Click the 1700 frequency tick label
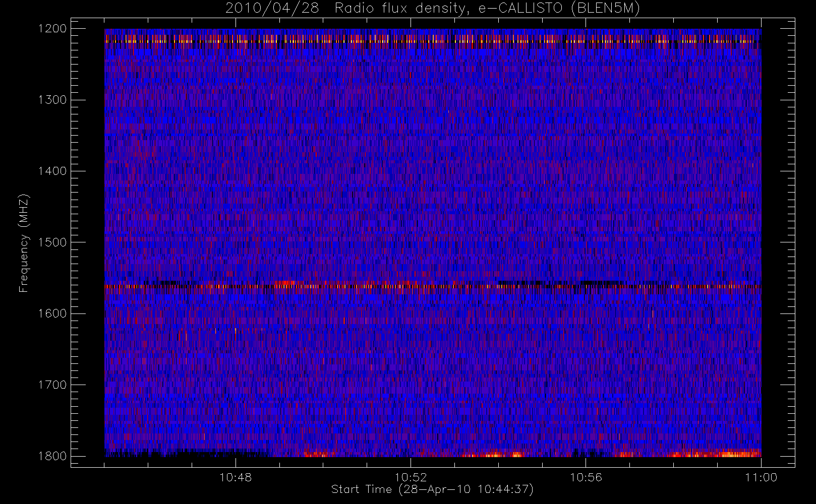 pos(52,385)
